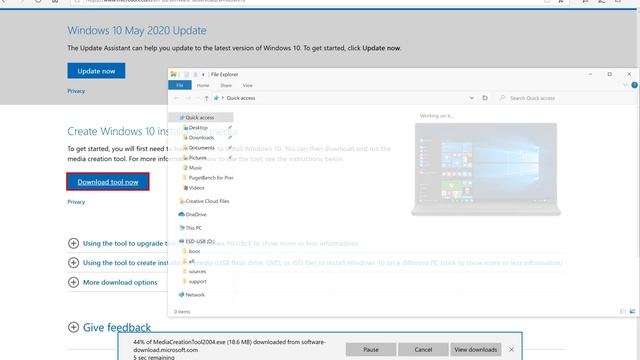Screen dimensions: 640x360
Task: Click the Forward arrow in File Explorer
Action: pos(188,98)
